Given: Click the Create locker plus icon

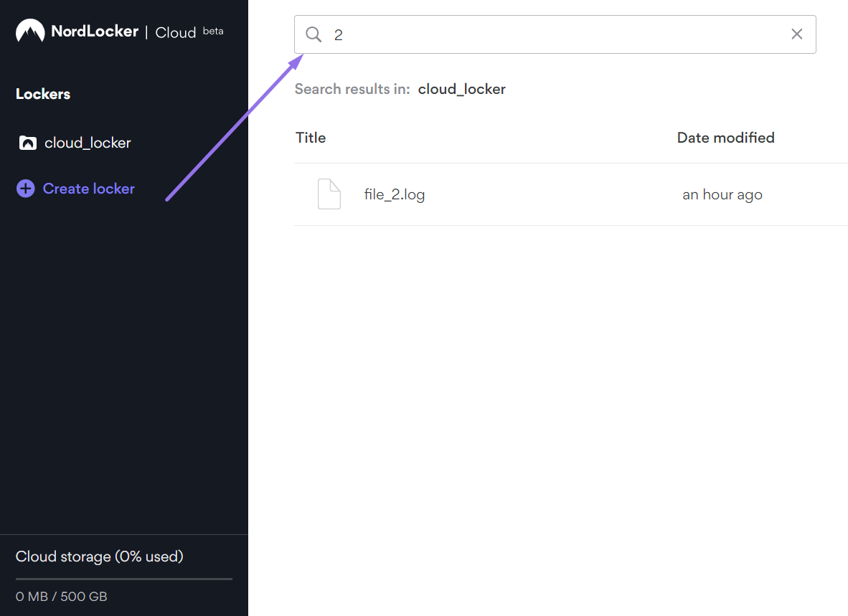Looking at the screenshot, I should 25,189.
